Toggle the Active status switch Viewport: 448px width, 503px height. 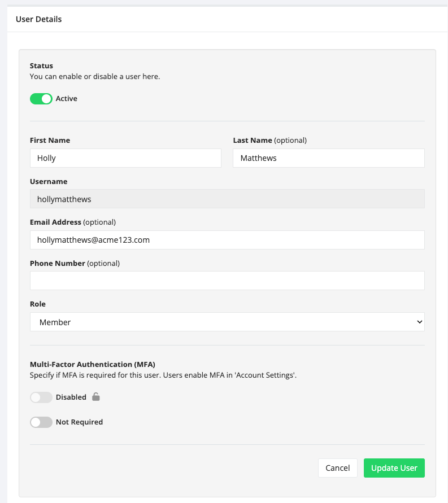tap(41, 99)
